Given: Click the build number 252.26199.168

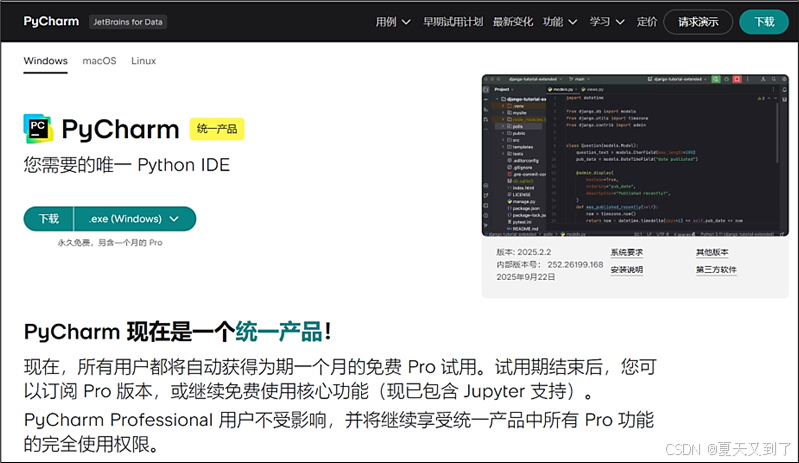Looking at the screenshot, I should (575, 265).
